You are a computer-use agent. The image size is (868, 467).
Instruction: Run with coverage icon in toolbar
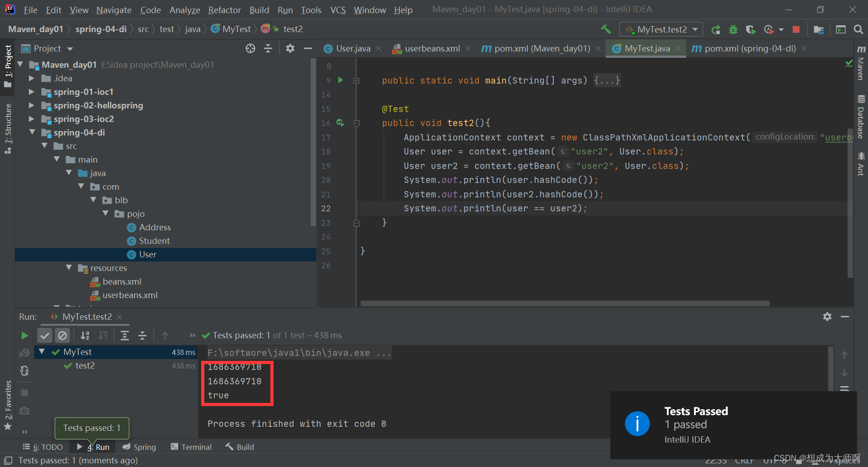(x=750, y=29)
